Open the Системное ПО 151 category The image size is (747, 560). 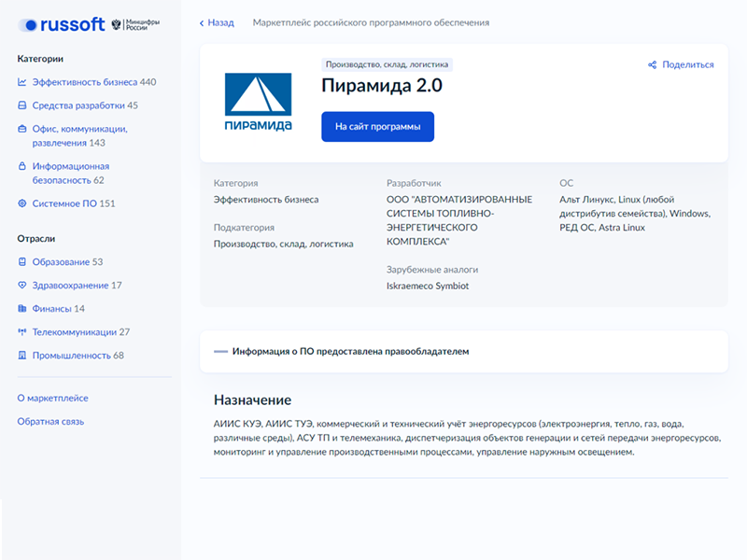[x=74, y=203]
